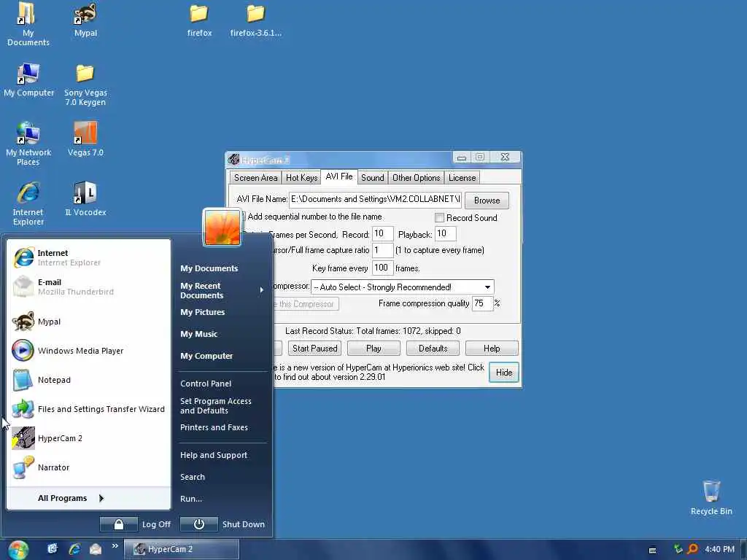Open My Documents desktop shortcut

click(28, 24)
